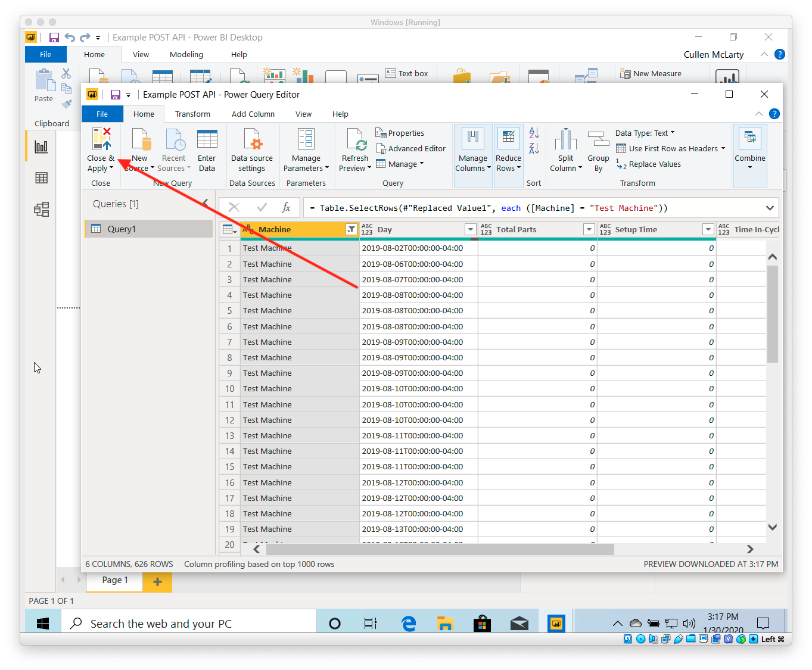Open the Machine column filter dropdown
Image resolution: width=812 pixels, height=670 pixels.
point(351,229)
